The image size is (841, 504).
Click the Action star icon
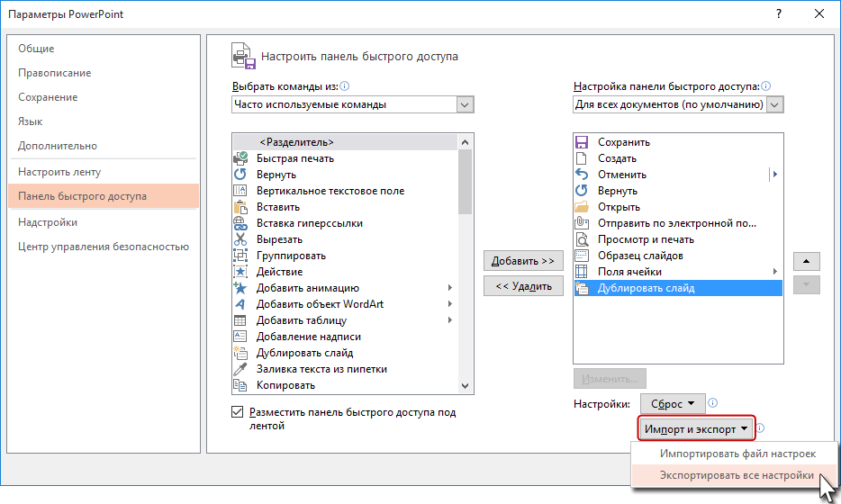pos(240,272)
